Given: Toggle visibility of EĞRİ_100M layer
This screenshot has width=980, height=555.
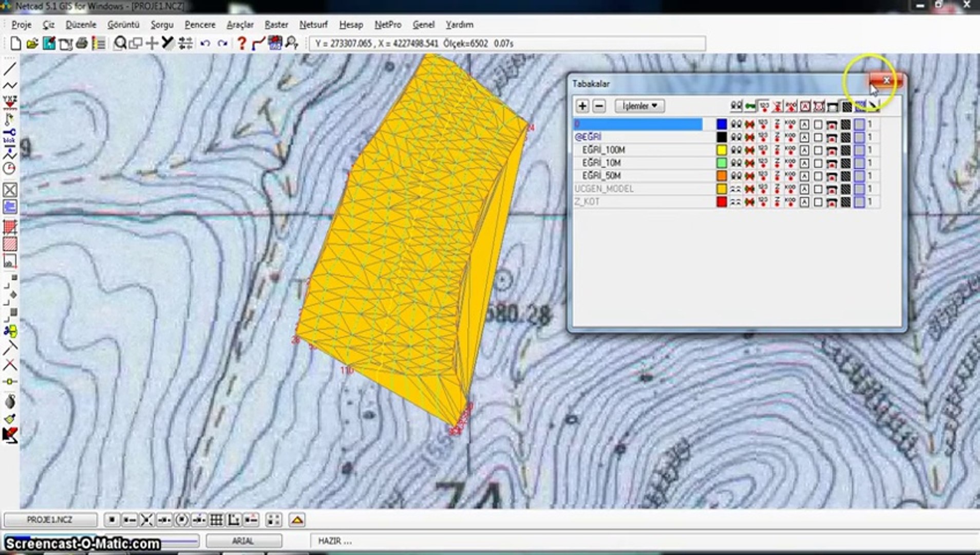Looking at the screenshot, I should (x=736, y=150).
